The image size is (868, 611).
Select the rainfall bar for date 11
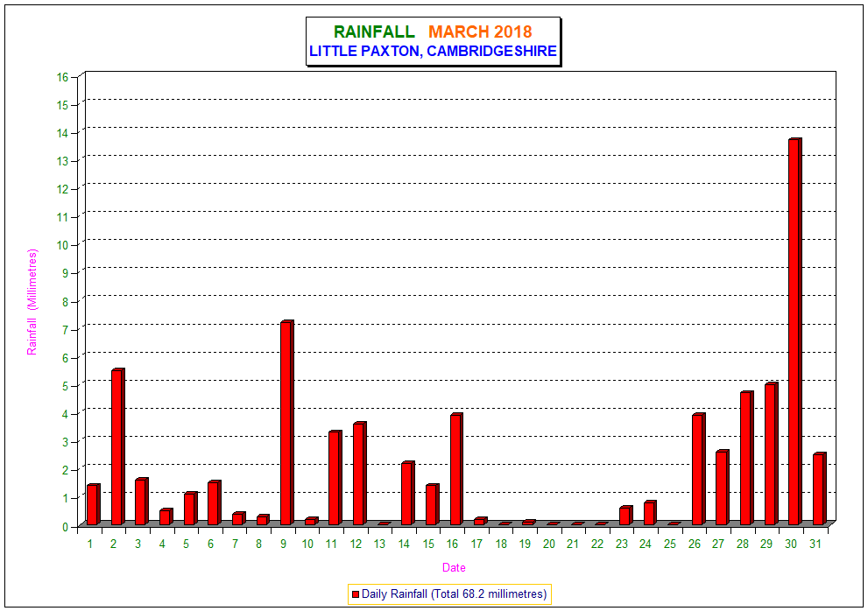click(x=335, y=478)
